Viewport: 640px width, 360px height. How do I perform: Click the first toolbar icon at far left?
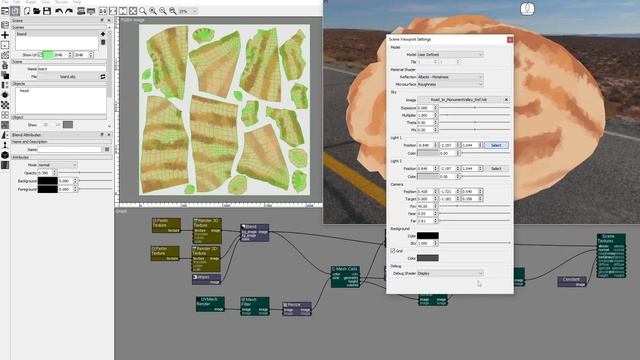(x=5, y=11)
